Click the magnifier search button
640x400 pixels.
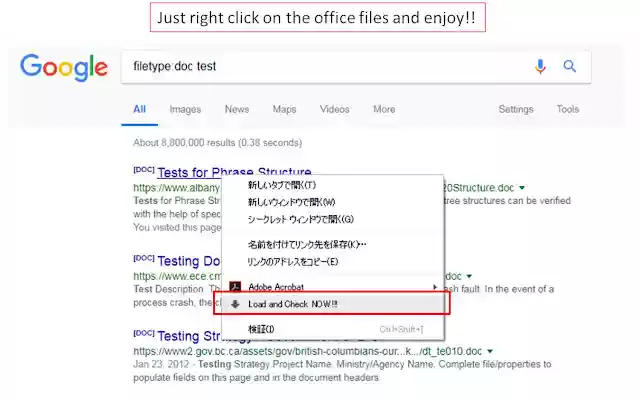570,66
